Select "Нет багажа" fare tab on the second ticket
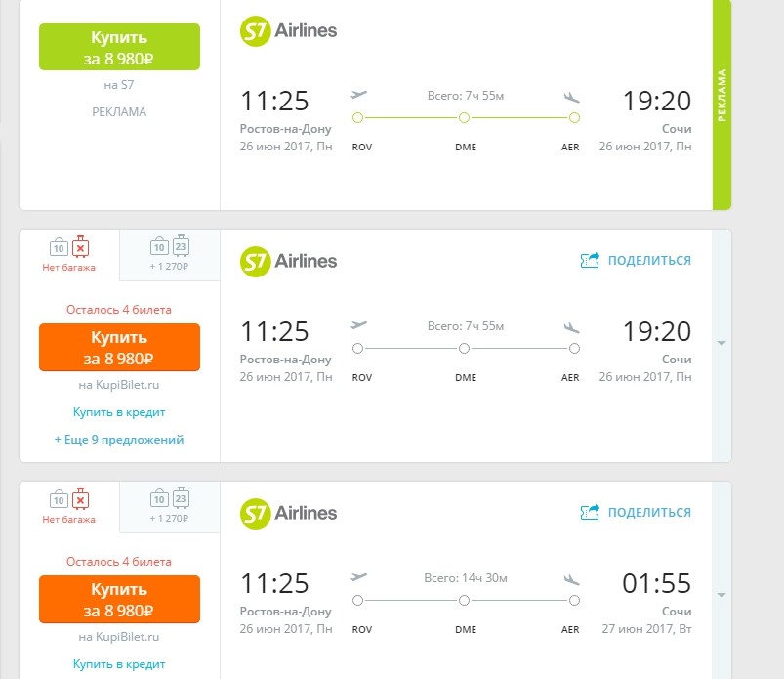This screenshot has width=784, height=679. [69, 255]
